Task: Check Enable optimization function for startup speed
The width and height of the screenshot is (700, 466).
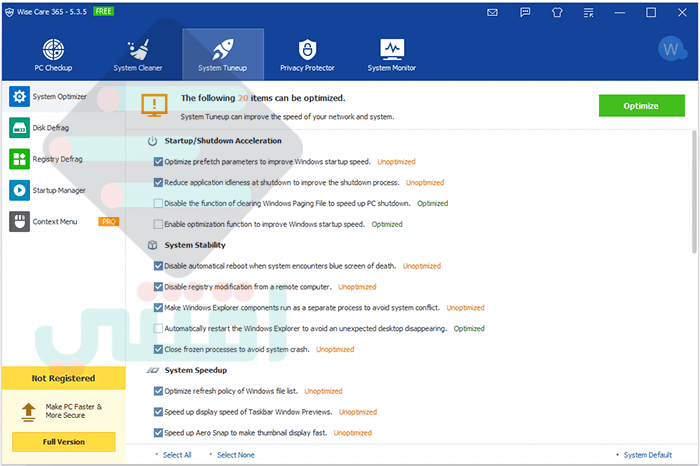Action: point(158,224)
